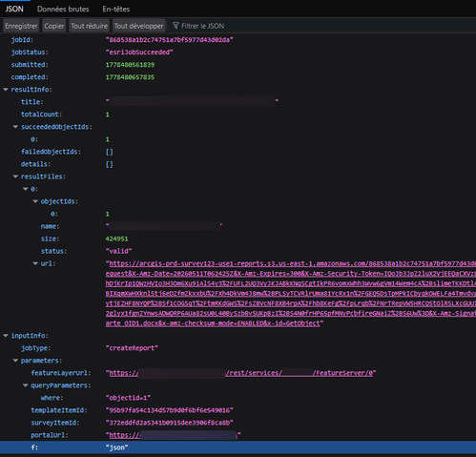Select the JSON tab

14,9
